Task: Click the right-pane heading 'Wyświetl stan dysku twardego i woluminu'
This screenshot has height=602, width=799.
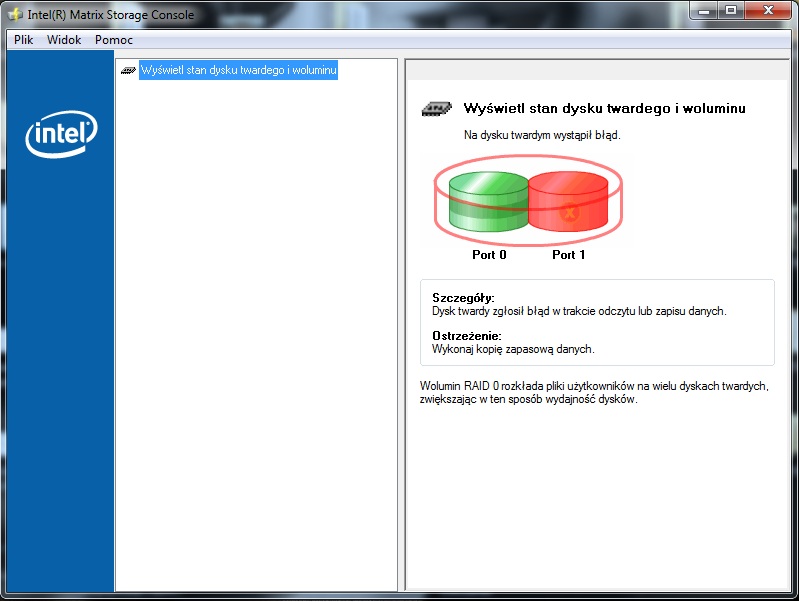Action: tap(604, 108)
